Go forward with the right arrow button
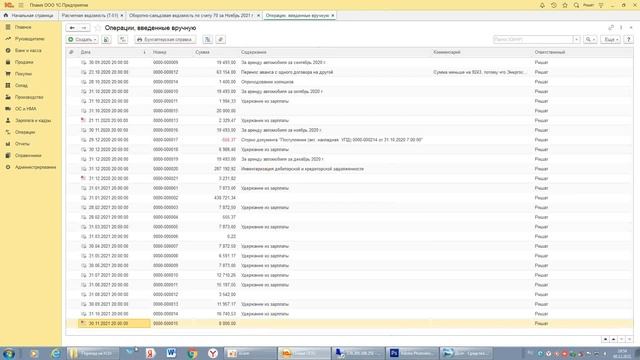 (84, 28)
